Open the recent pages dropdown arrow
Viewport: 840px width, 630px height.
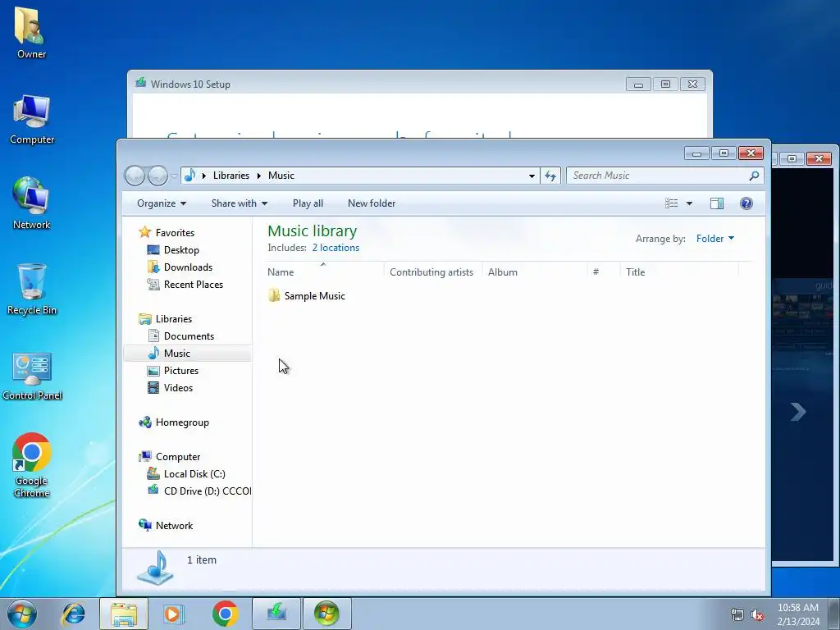click(x=174, y=176)
